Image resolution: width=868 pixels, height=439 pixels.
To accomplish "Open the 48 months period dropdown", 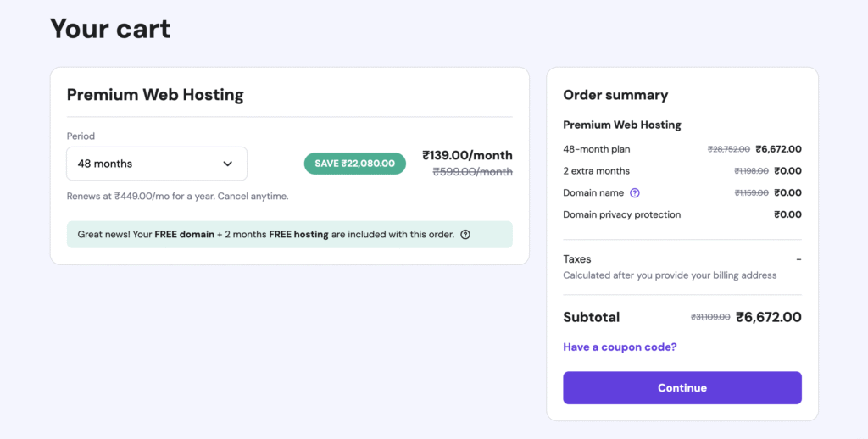I will tap(157, 164).
